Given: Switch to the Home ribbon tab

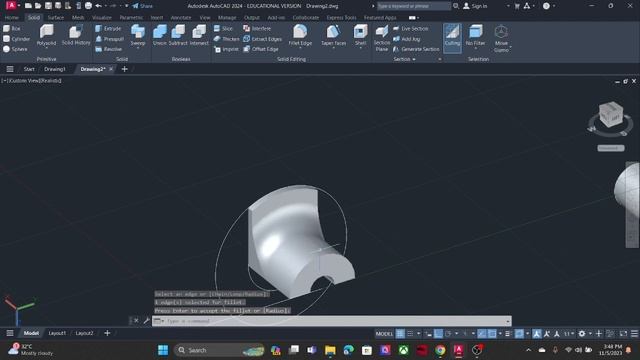Looking at the screenshot, I should [x=11, y=18].
